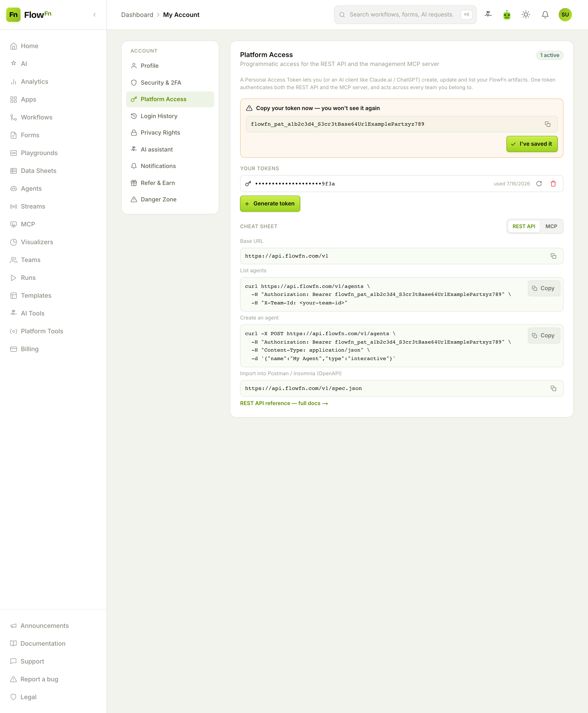Focus the search workflows field
This screenshot has width=588, height=713.
click(x=405, y=14)
